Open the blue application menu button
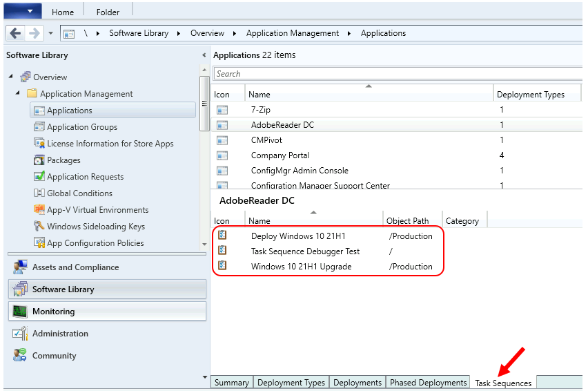588x391 pixels. 22,10
